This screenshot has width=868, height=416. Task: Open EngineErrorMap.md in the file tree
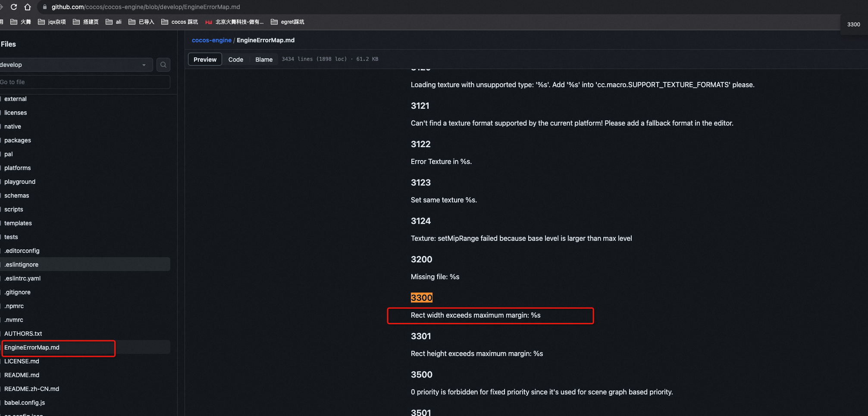[x=32, y=347]
